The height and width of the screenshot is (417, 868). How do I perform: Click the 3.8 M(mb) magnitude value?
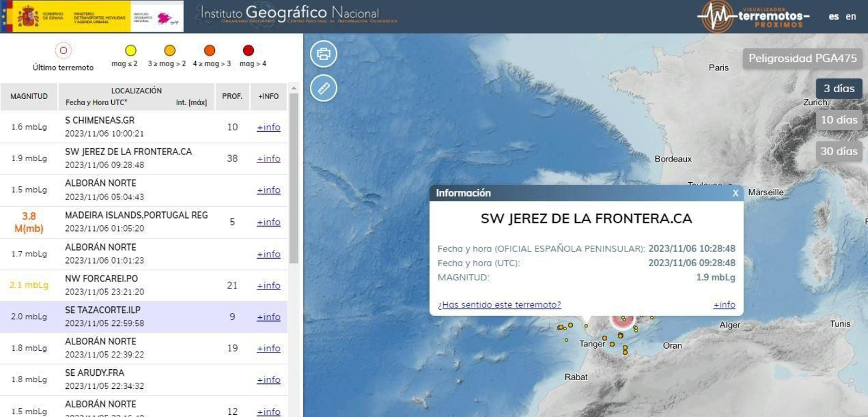pyautogui.click(x=29, y=222)
